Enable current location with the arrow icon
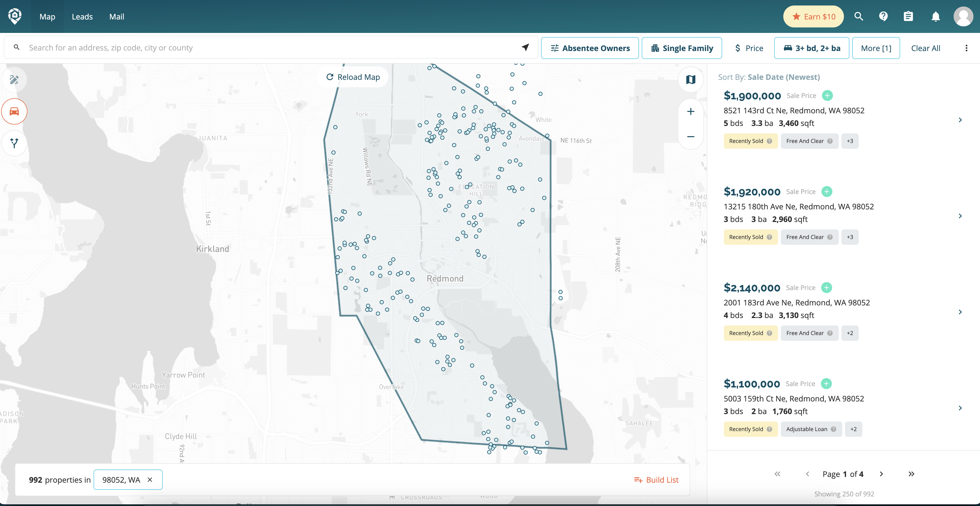Image resolution: width=980 pixels, height=506 pixels. coord(525,47)
